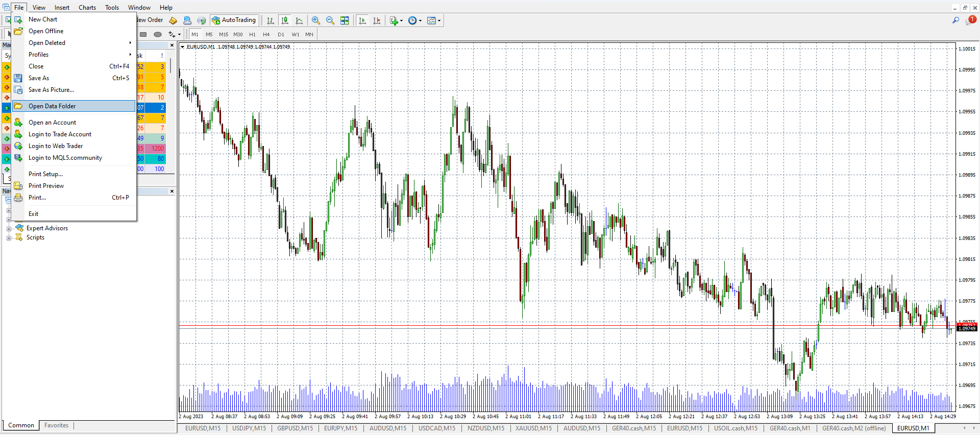Viewport: 980px width, 435px height.
Task: Open the EURUSD,M1 chart header arrow
Action: [183, 47]
